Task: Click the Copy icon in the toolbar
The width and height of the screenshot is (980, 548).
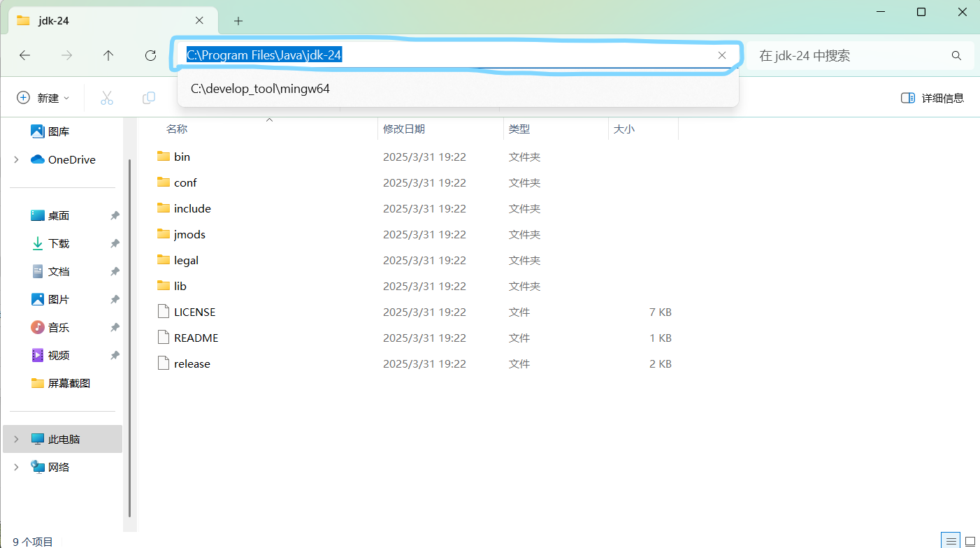Action: [x=148, y=97]
